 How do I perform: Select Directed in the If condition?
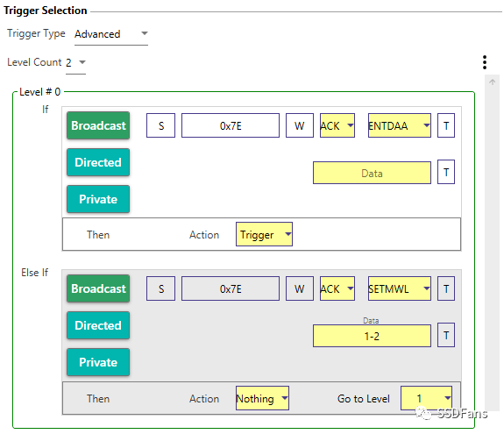pos(98,162)
